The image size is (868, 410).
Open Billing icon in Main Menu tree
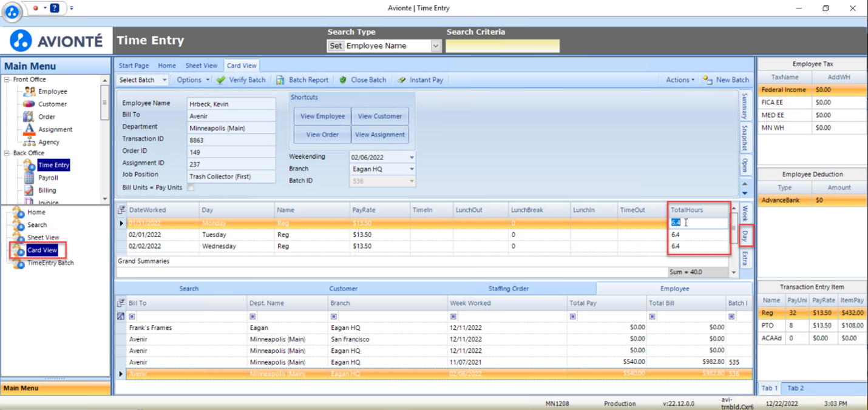click(29, 190)
